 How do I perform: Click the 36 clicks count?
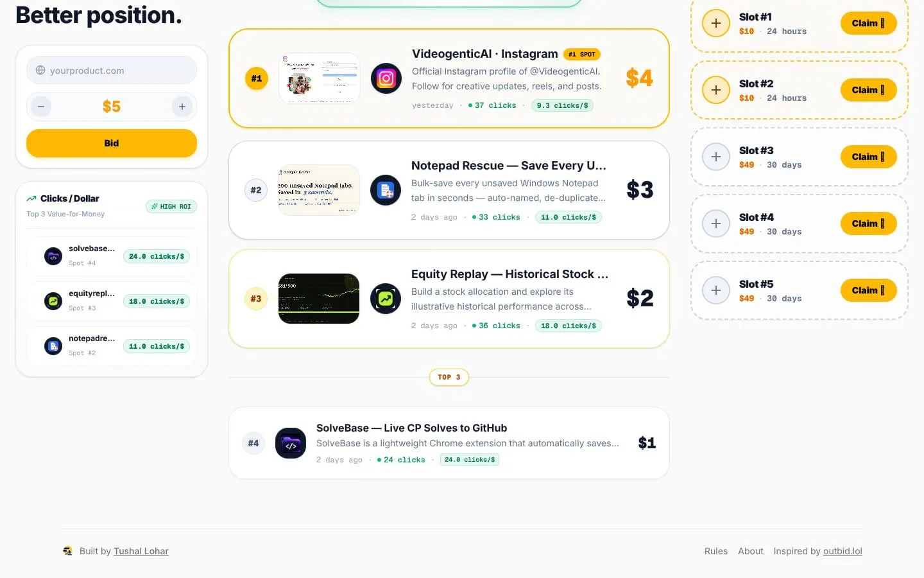point(496,326)
